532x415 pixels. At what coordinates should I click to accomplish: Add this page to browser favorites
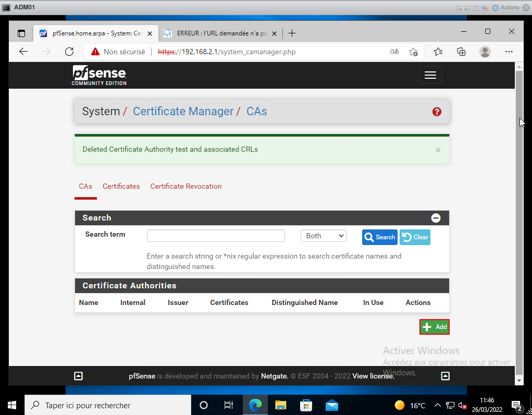pyautogui.click(x=413, y=52)
